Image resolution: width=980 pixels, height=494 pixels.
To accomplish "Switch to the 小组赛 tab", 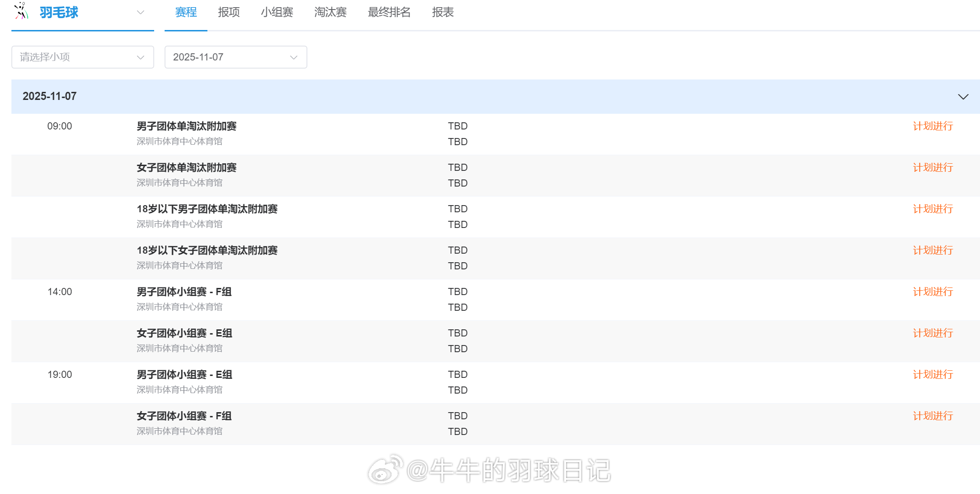I will [x=277, y=12].
